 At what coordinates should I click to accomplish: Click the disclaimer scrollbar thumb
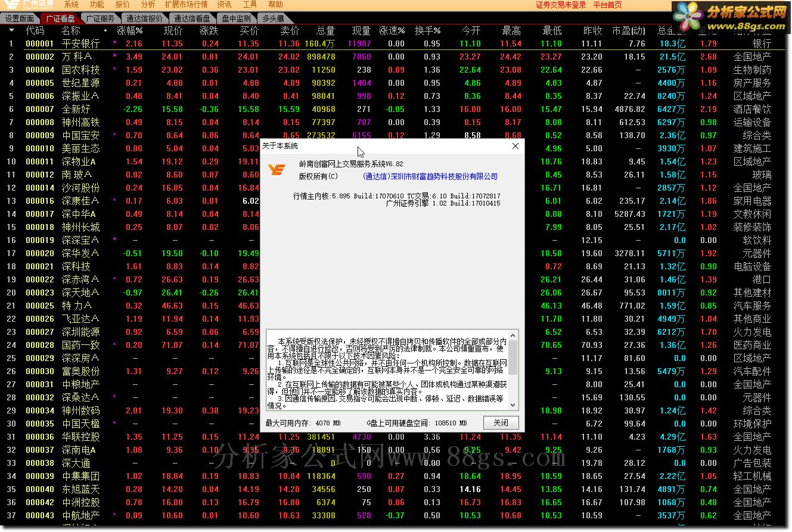click(514, 357)
